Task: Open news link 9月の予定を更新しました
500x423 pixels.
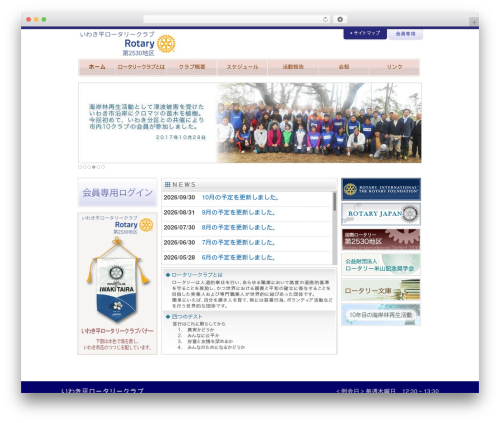Action: (238, 212)
